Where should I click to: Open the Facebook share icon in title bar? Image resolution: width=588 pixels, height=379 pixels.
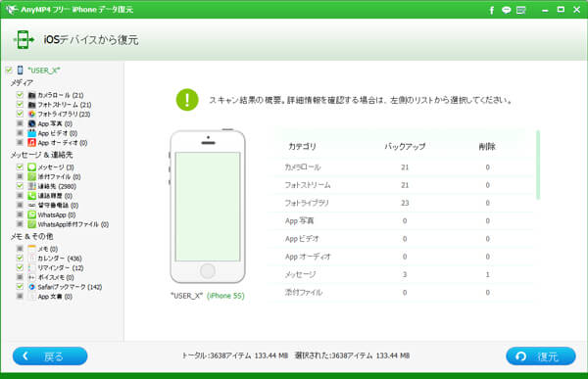click(x=492, y=10)
